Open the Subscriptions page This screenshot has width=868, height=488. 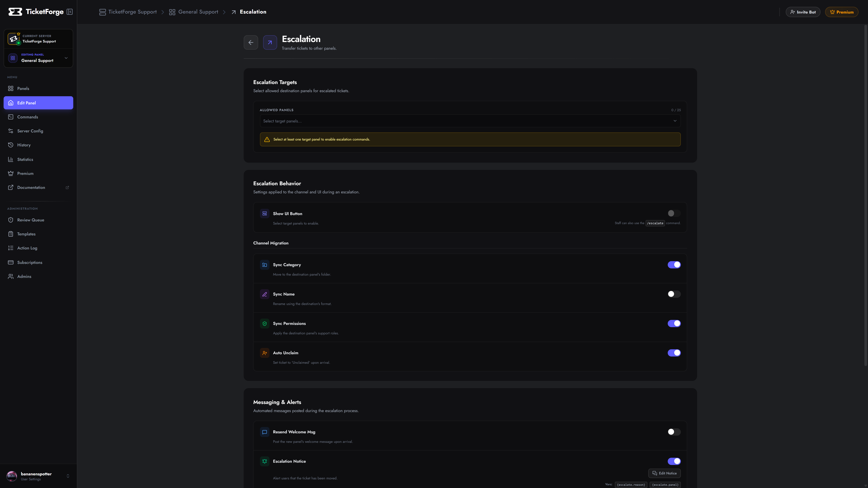click(38, 262)
